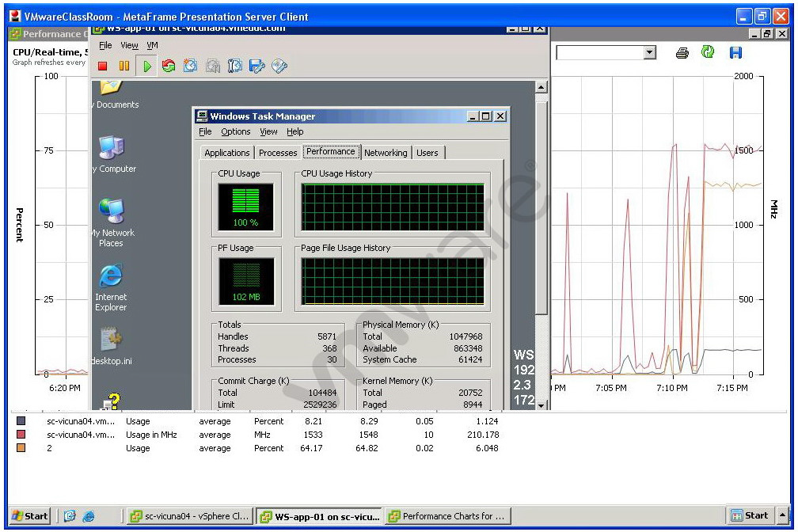
Task: Switch to the Networking tab
Action: pos(386,153)
